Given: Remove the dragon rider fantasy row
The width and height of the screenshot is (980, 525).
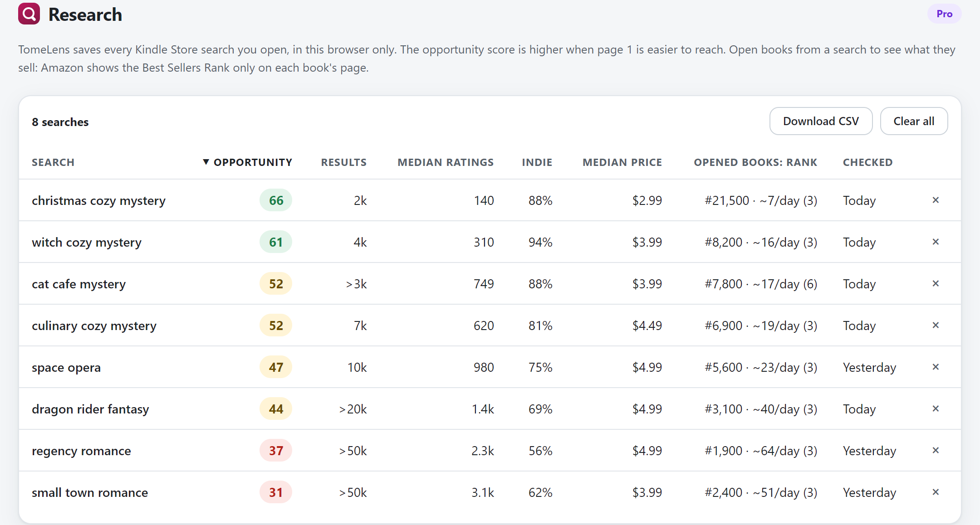Looking at the screenshot, I should pos(936,408).
